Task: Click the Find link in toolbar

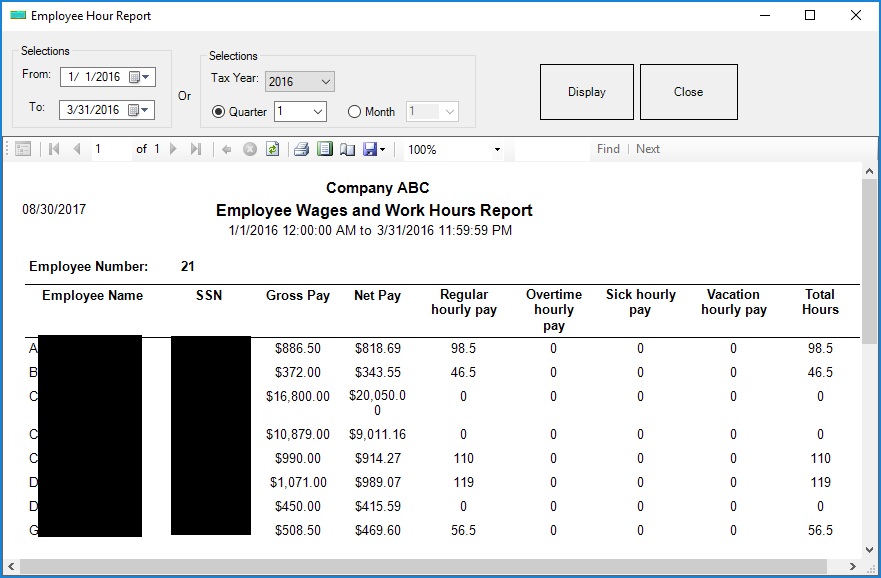Action: click(x=608, y=149)
